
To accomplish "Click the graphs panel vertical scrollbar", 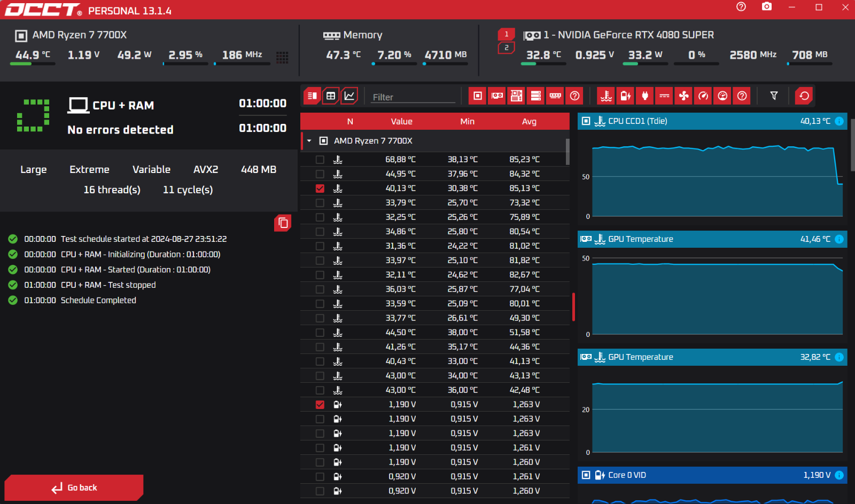I will point(852,144).
